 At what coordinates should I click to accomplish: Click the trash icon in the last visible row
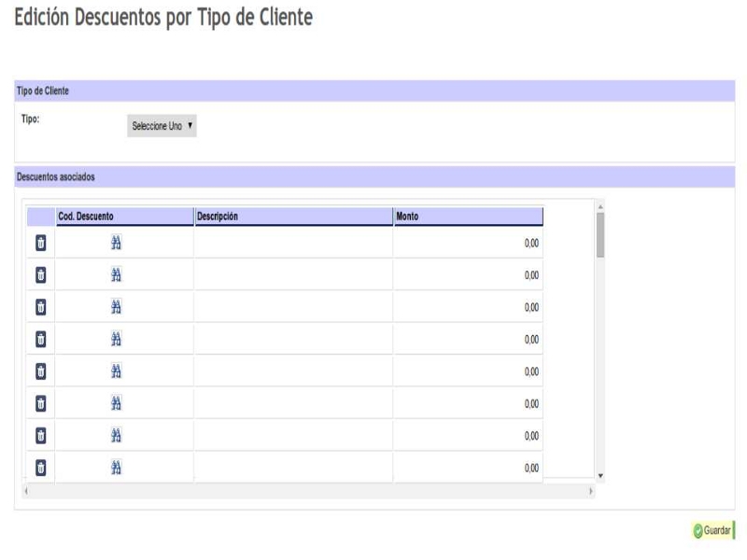[x=40, y=467]
